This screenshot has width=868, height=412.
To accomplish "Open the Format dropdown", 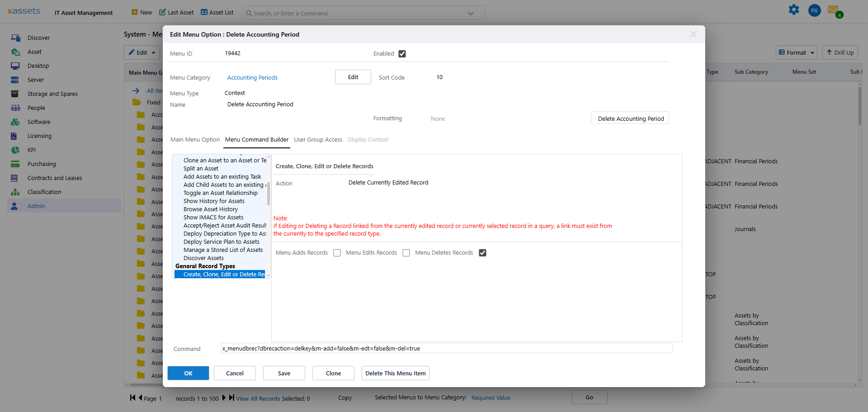I will 796,52.
